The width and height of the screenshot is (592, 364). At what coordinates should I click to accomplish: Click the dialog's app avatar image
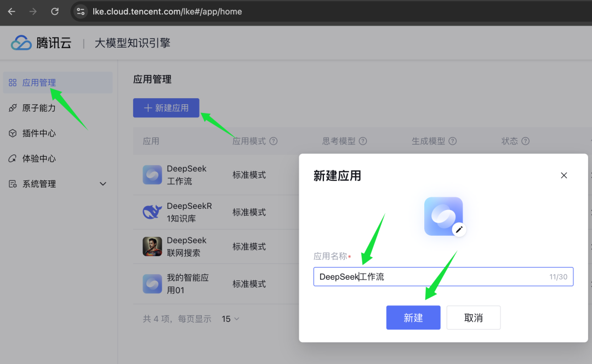(443, 217)
